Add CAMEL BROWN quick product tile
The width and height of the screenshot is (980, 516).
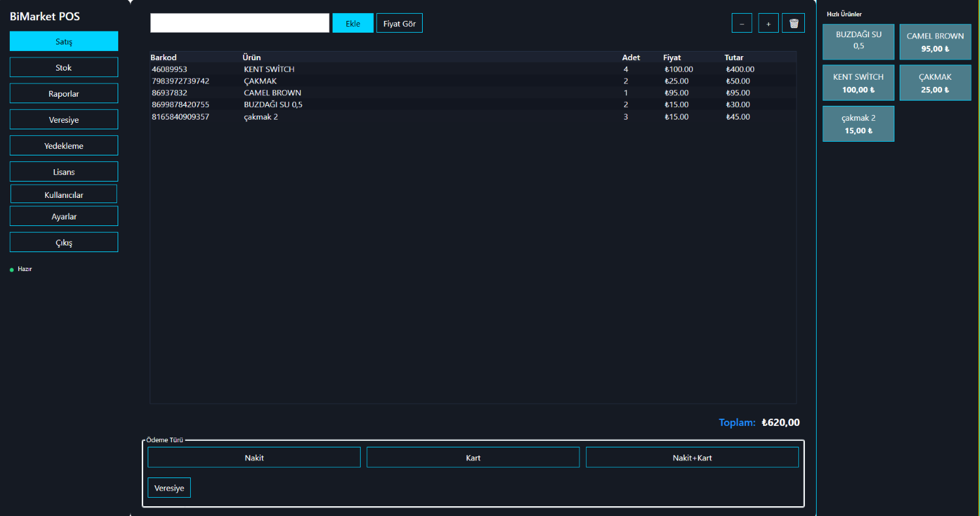pyautogui.click(x=935, y=42)
